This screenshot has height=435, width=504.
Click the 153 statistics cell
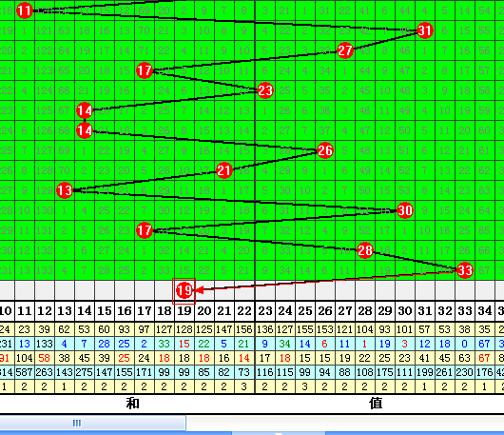(324, 329)
